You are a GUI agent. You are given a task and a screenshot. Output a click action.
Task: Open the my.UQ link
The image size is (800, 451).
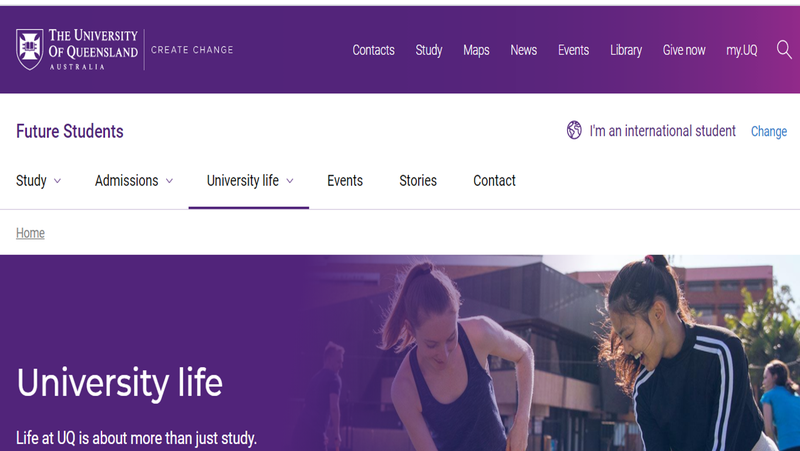click(x=742, y=50)
